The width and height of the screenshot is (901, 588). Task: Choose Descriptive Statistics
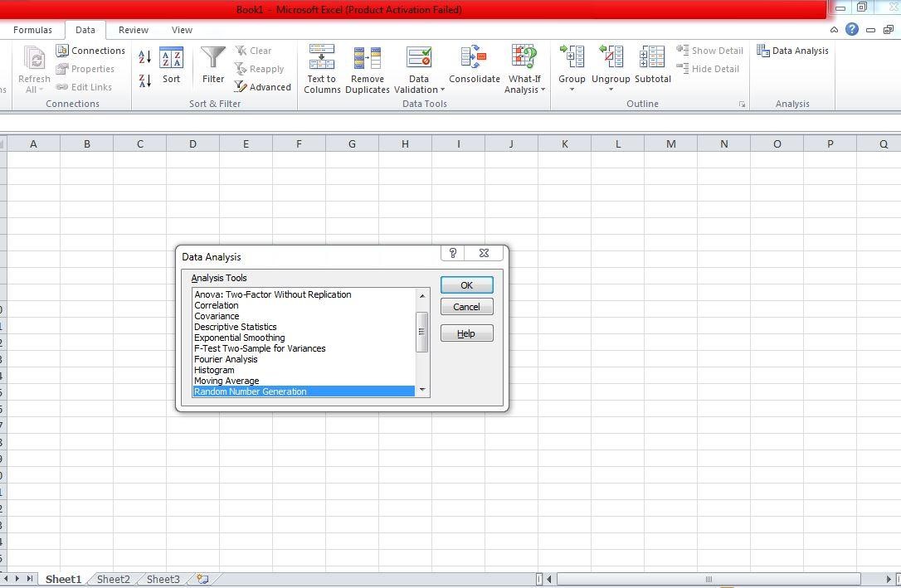pyautogui.click(x=304, y=327)
